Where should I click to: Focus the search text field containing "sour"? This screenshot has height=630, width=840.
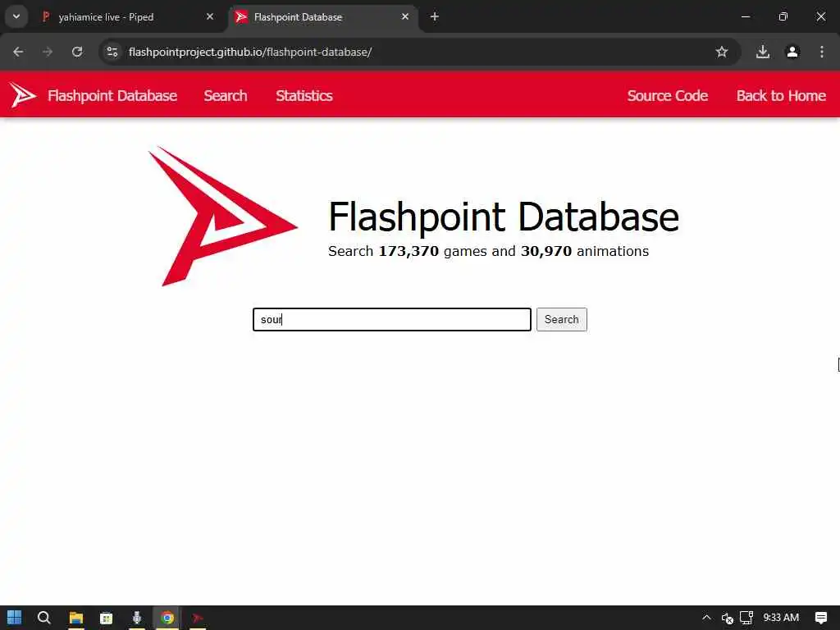[x=391, y=319]
